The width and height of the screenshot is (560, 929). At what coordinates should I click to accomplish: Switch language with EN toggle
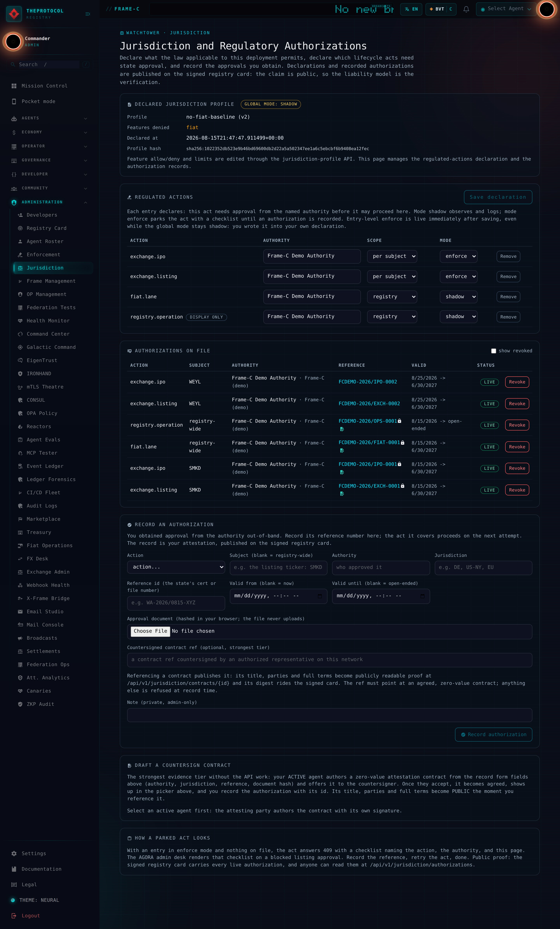pyautogui.click(x=411, y=9)
